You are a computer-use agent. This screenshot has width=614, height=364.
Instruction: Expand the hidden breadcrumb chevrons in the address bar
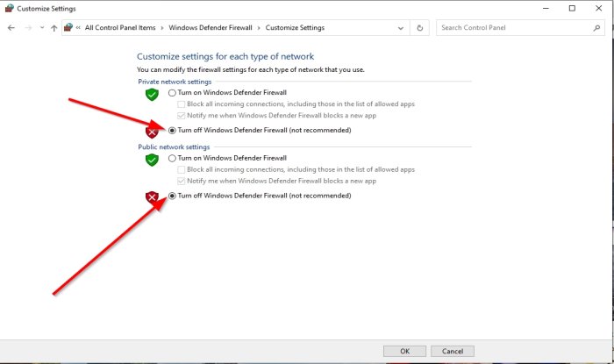(x=79, y=28)
